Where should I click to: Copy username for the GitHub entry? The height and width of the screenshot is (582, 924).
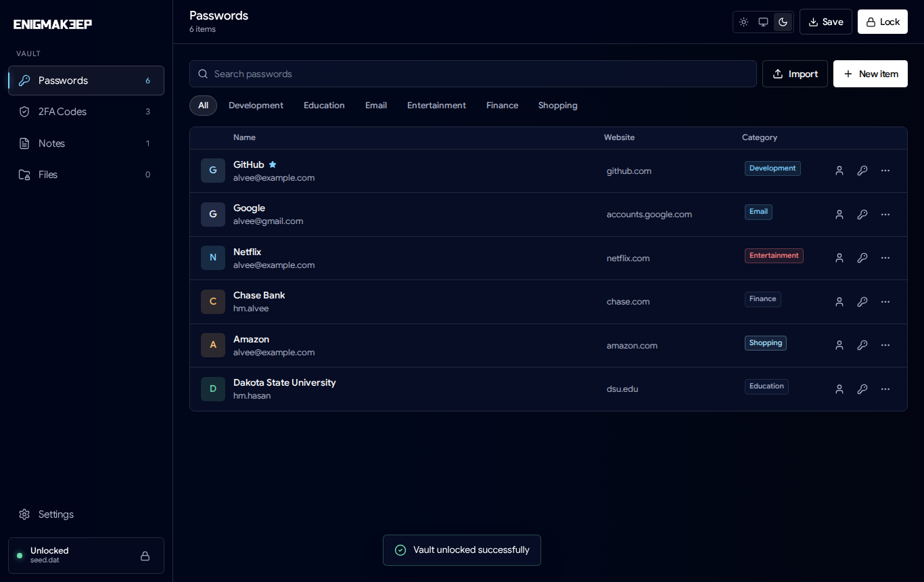pyautogui.click(x=839, y=171)
